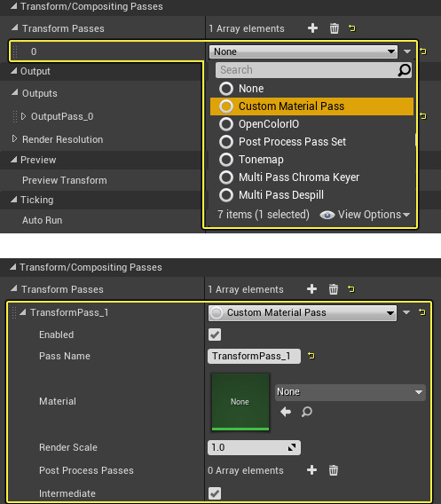
Task: Add a Transform Passes element in upper panel
Action: click(x=312, y=28)
